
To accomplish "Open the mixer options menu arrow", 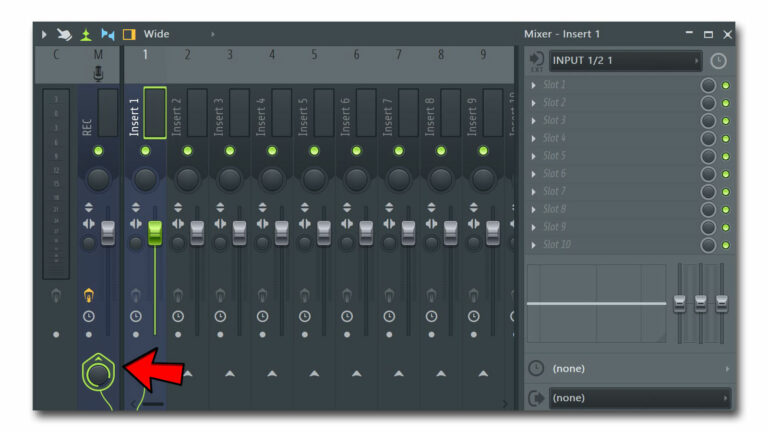I will point(44,34).
